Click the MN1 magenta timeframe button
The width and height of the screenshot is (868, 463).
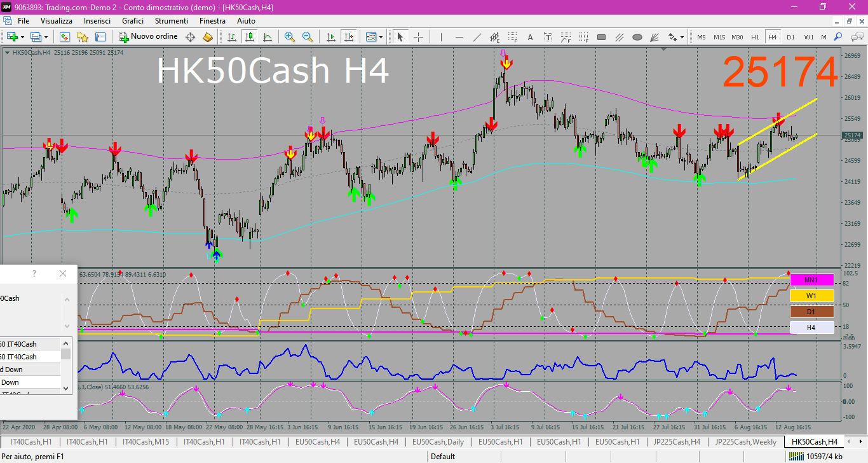click(811, 280)
